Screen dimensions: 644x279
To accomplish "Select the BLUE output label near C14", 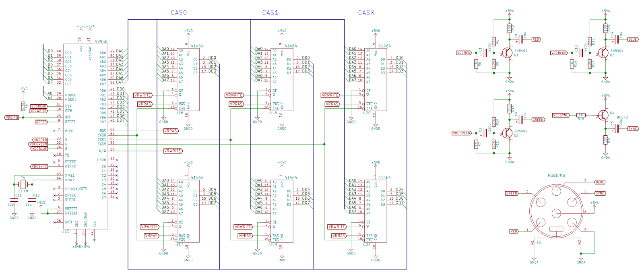I will coord(633,39).
